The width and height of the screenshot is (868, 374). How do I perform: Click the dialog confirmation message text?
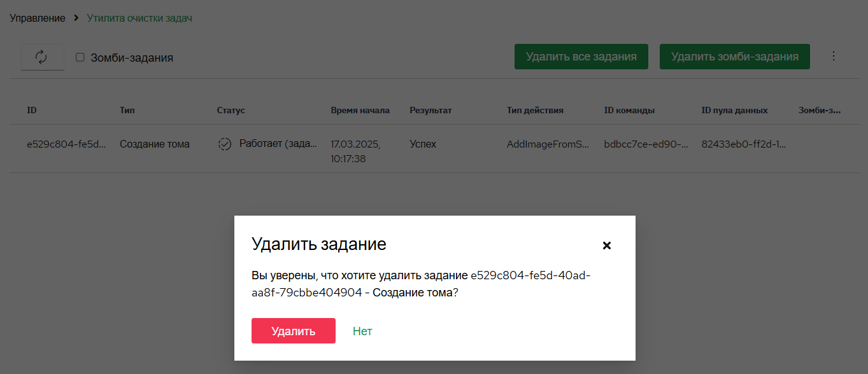(421, 284)
